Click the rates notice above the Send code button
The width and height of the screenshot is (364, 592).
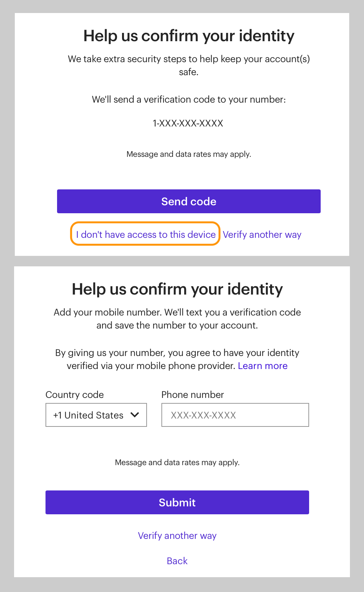coord(188,154)
